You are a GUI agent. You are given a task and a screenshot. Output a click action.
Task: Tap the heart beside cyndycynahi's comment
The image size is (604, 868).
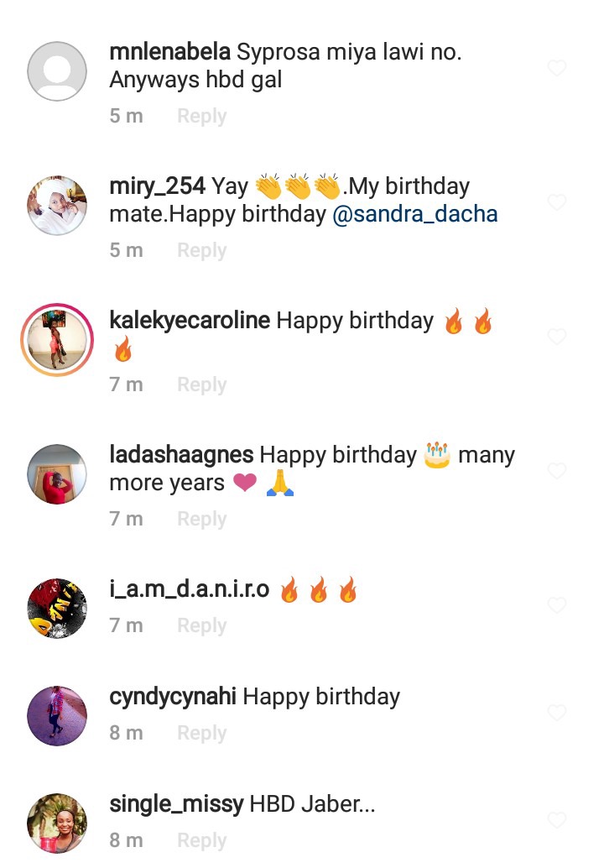click(x=557, y=713)
